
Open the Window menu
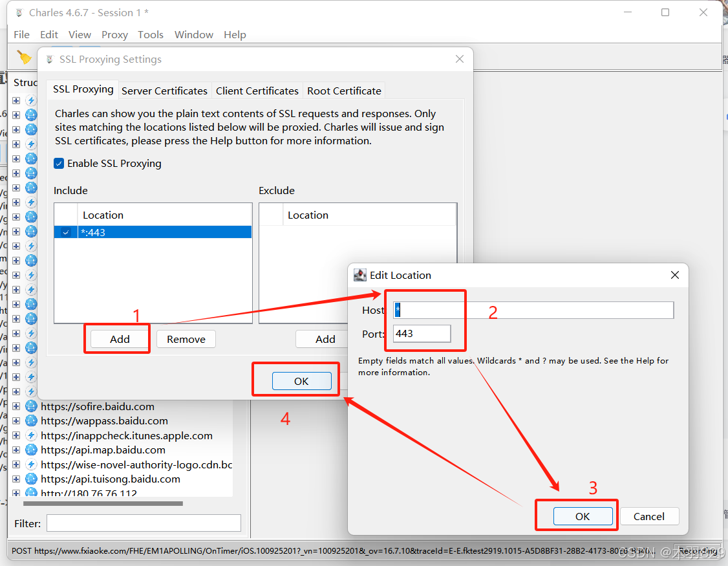click(193, 35)
